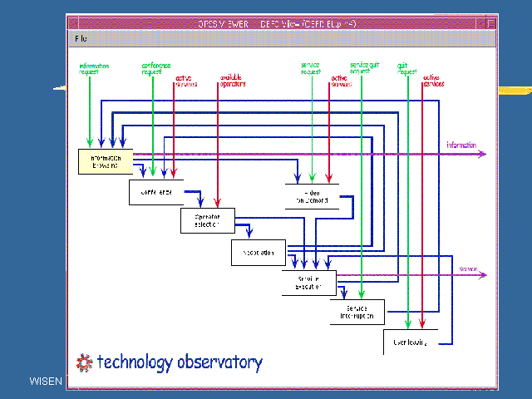Select the User leaving box
The image size is (532, 399).
pyautogui.click(x=410, y=342)
